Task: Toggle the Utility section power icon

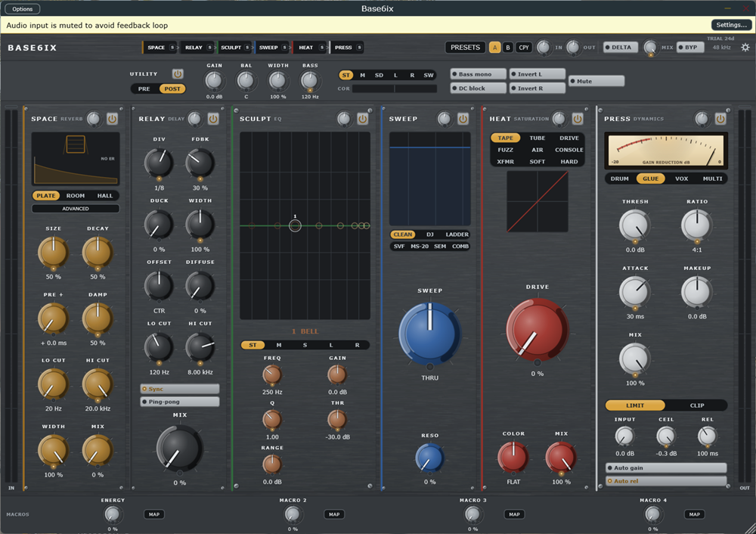Action: pyautogui.click(x=178, y=74)
